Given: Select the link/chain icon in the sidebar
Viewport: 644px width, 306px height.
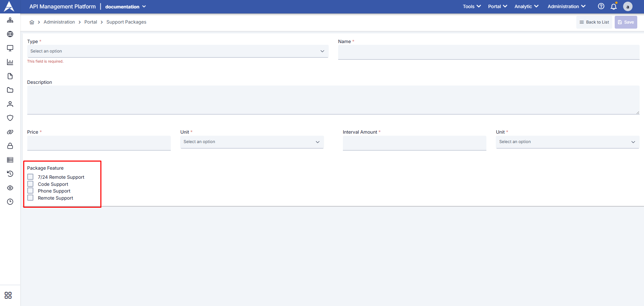Looking at the screenshot, I should (10, 132).
